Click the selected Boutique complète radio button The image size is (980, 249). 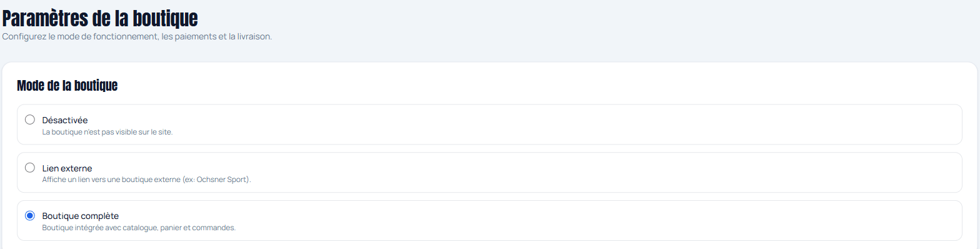pyautogui.click(x=29, y=216)
